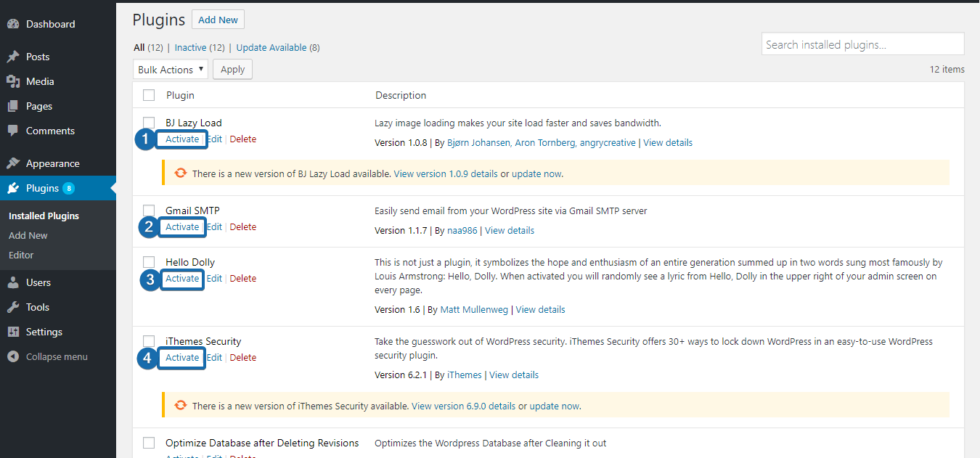This screenshot has height=458, width=980.
Task: Click the Pages icon in sidebar
Action: coord(13,106)
